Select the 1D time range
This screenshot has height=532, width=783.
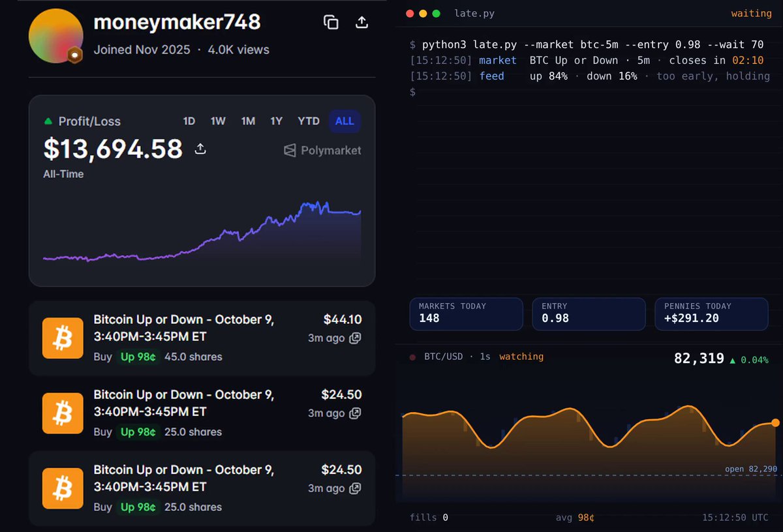(189, 121)
